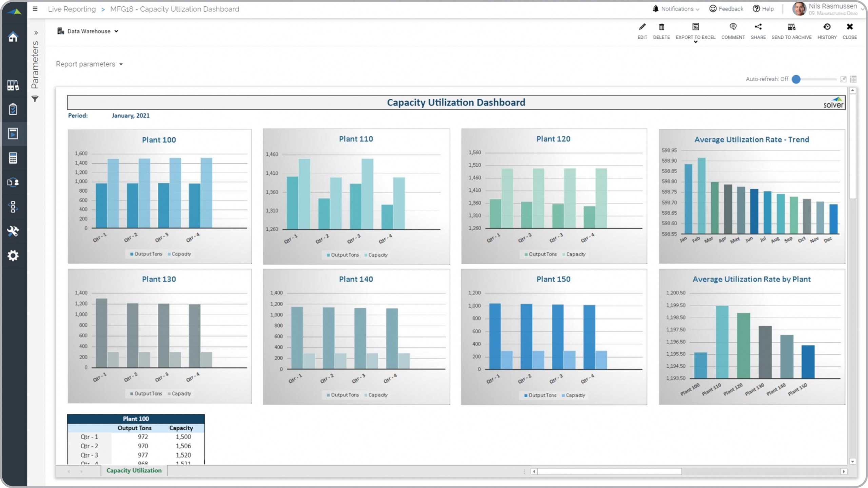Click the Delete trash icon
868x488 pixels.
click(x=661, y=27)
